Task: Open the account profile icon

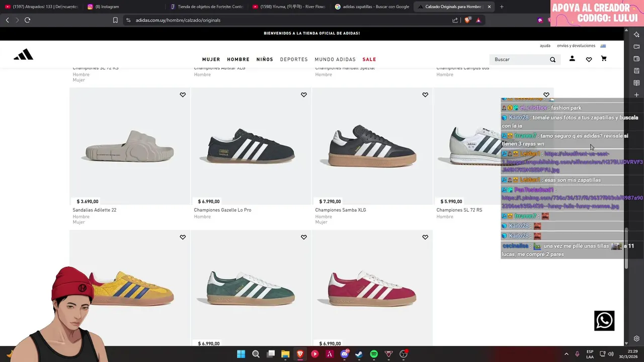Action: tap(572, 59)
